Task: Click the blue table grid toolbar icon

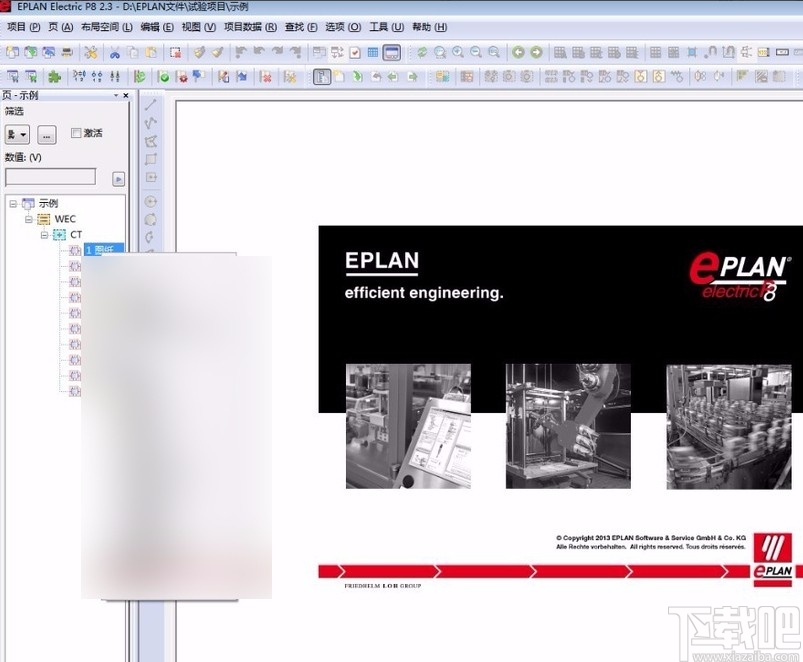Action: pos(373,52)
